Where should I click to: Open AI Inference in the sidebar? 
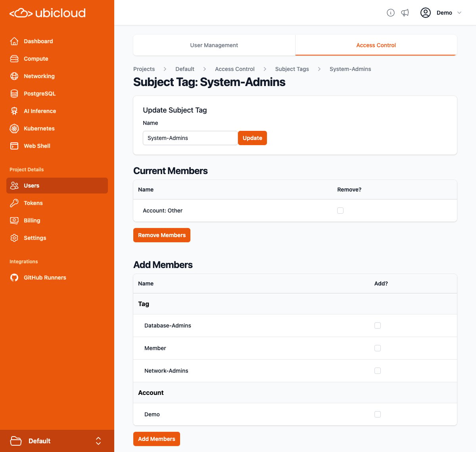(x=57, y=111)
